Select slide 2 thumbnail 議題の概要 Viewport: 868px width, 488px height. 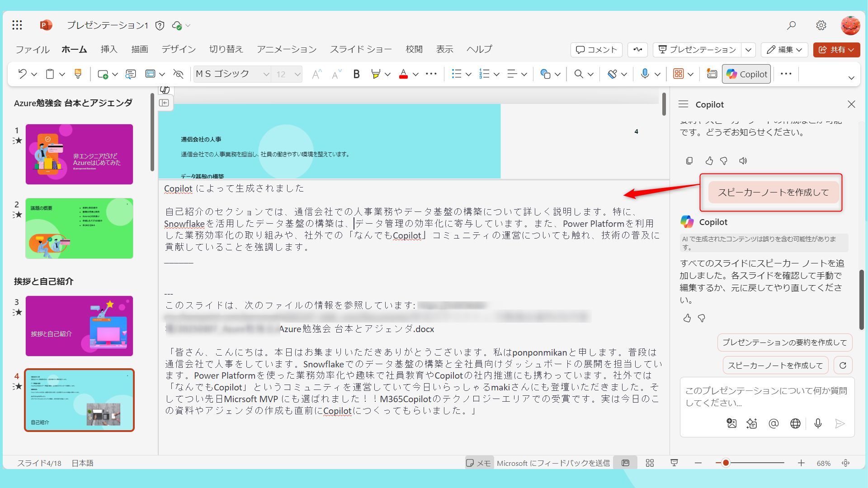79,228
